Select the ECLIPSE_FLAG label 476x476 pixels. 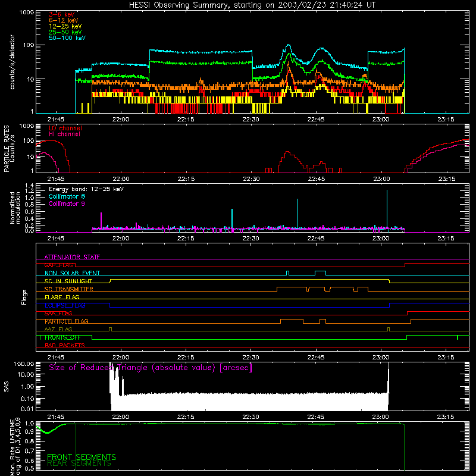pyautogui.click(x=65, y=305)
